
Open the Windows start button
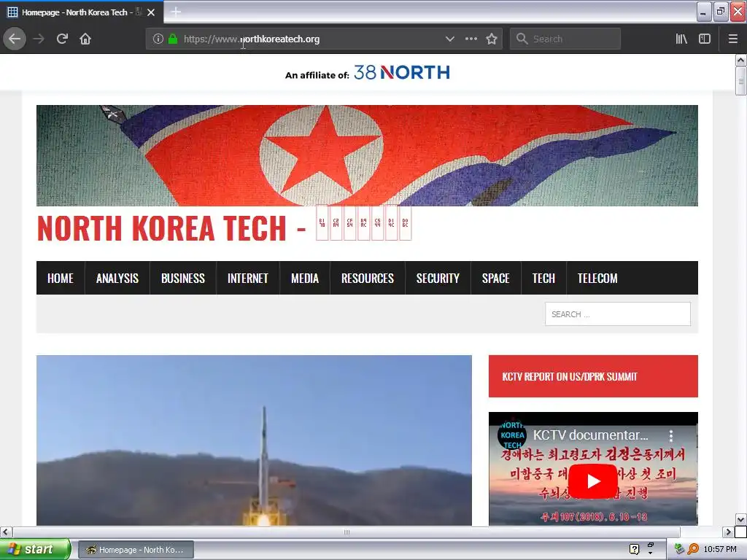point(34,549)
